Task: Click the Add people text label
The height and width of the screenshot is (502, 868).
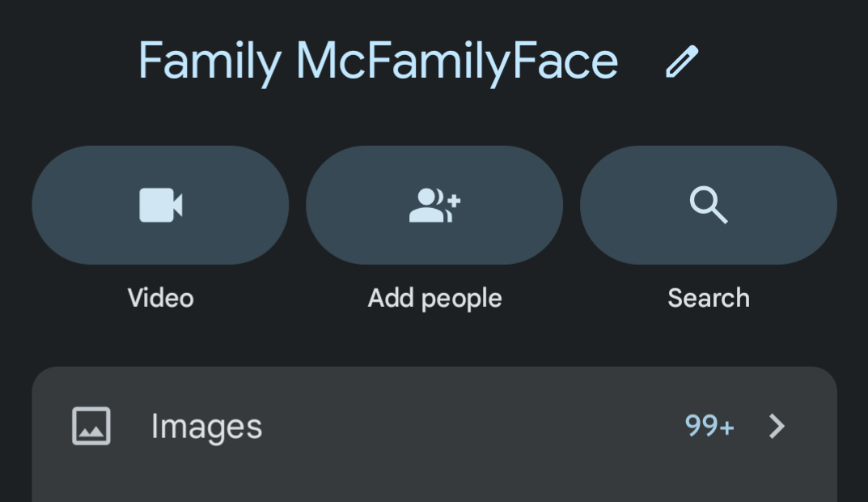Action: pyautogui.click(x=434, y=298)
